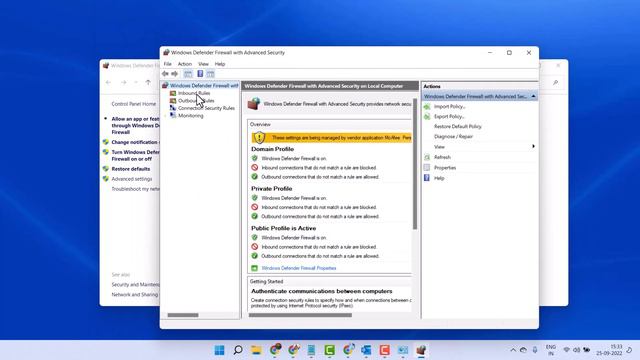Click Properties in the Actions pane

coord(445,168)
